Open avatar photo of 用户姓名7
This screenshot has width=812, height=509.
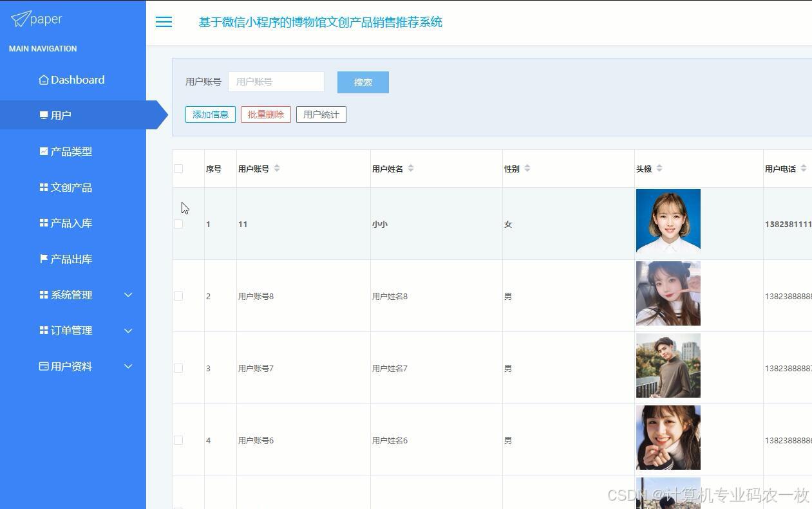point(668,366)
